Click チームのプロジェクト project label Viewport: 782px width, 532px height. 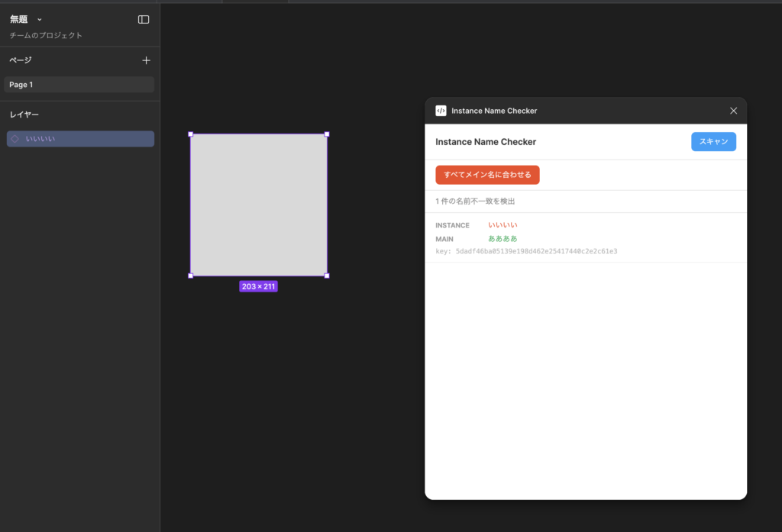(x=46, y=35)
